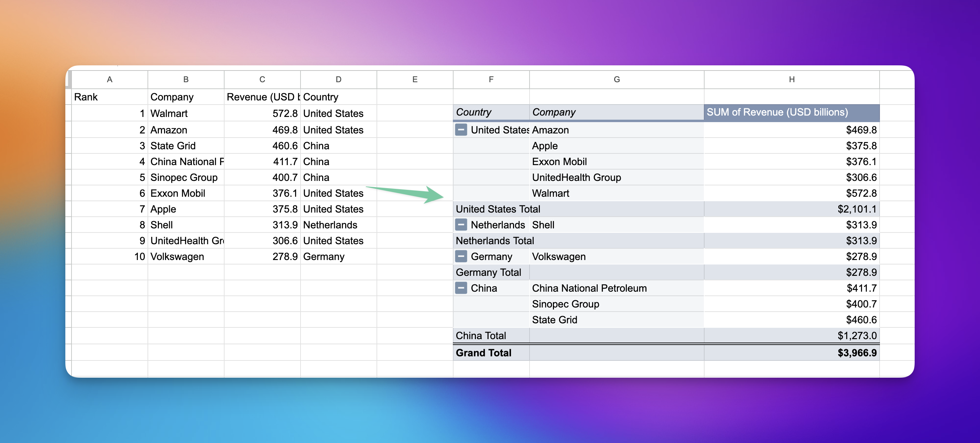This screenshot has height=443, width=980.
Task: Click the $2,101.1 total value
Action: point(792,208)
